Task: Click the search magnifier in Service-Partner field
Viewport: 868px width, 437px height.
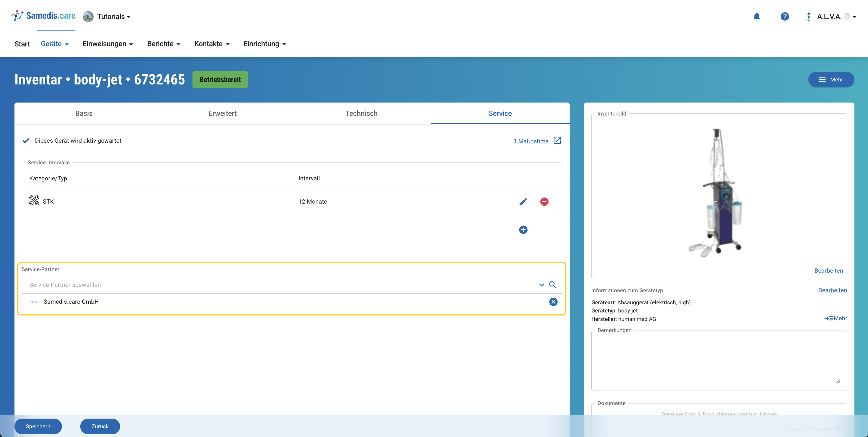Action: (553, 285)
